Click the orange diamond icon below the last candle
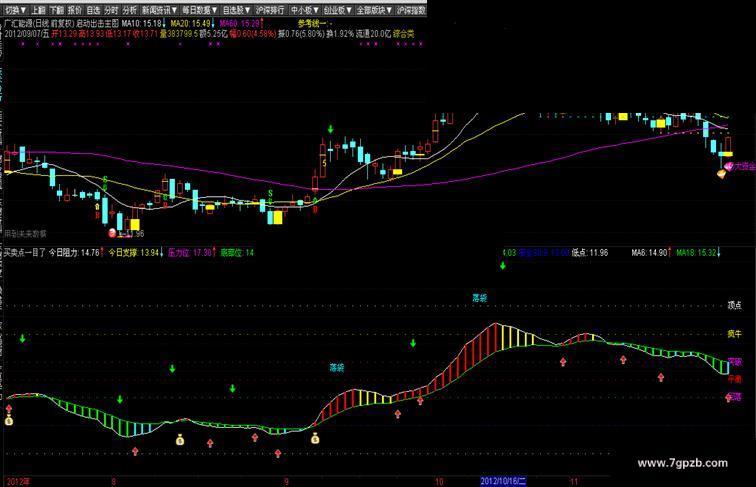This screenshot has height=487, width=756. pos(721,174)
